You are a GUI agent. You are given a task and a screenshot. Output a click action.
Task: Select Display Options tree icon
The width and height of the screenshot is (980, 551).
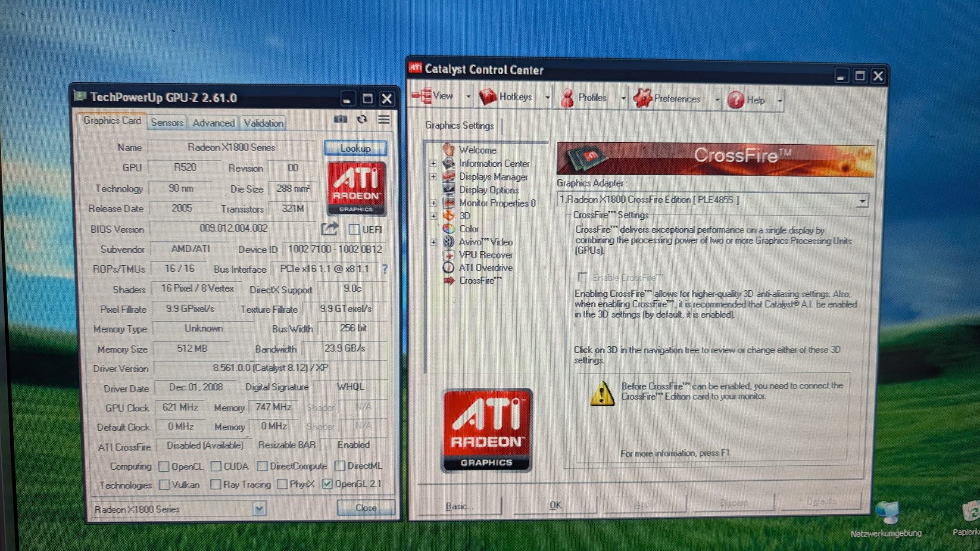[x=449, y=189]
